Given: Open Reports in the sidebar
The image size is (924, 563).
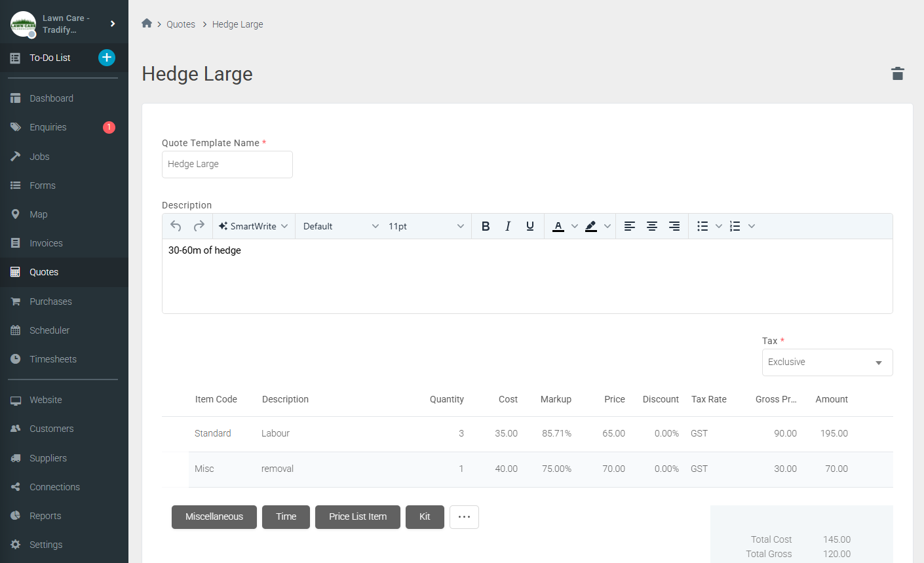Looking at the screenshot, I should coord(64,516).
